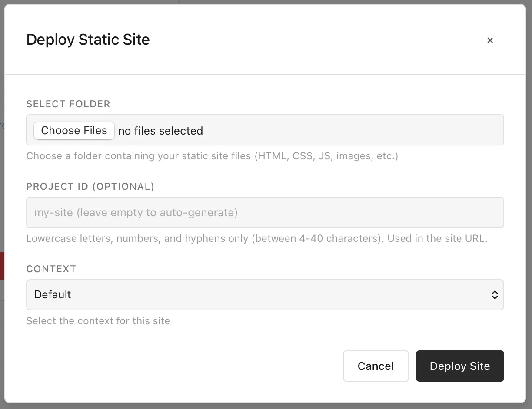The image size is (532, 409).
Task: Click the Context dropdown chevron icon
Action: (x=495, y=295)
